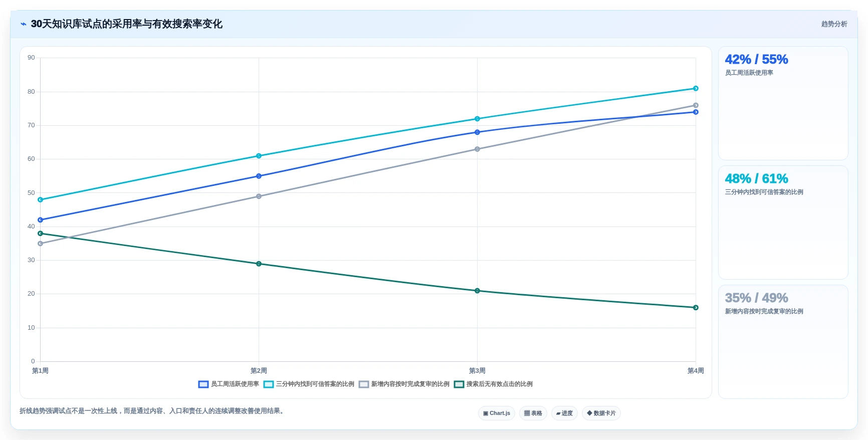The height and width of the screenshot is (440, 868).
Task: Click the gray line point at 第2周 (49)
Action: point(259,196)
